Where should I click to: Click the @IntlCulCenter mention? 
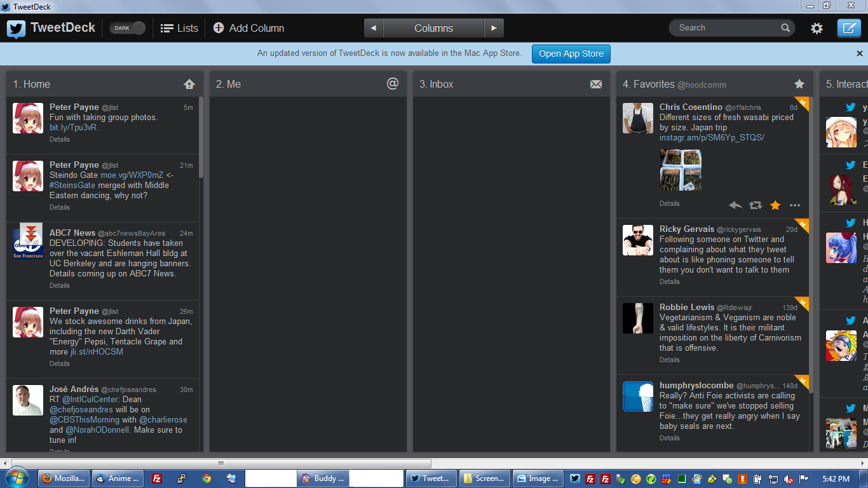point(91,399)
